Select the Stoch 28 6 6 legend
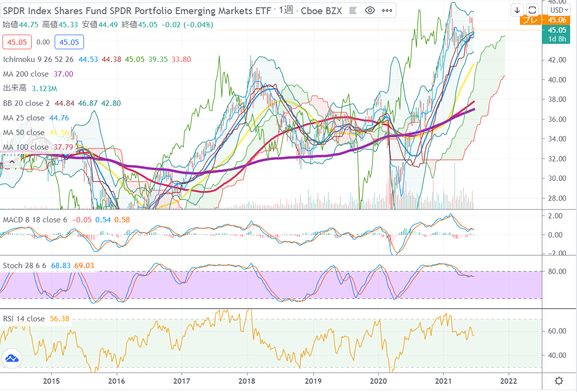The height and width of the screenshot is (392, 577). [25, 266]
